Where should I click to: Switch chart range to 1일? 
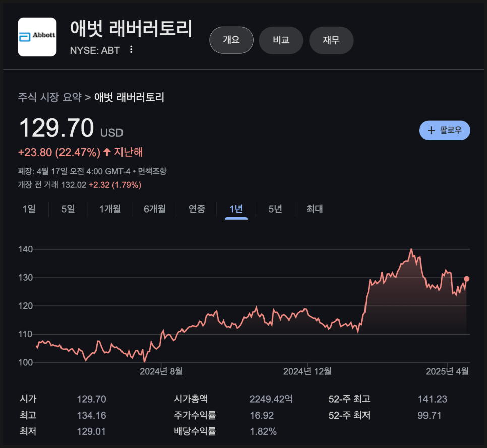coord(29,209)
